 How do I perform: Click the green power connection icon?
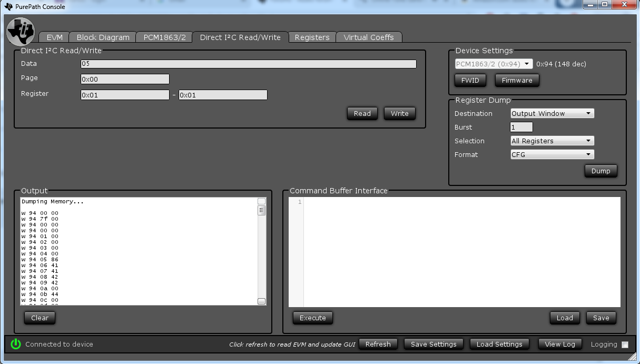pos(16,344)
